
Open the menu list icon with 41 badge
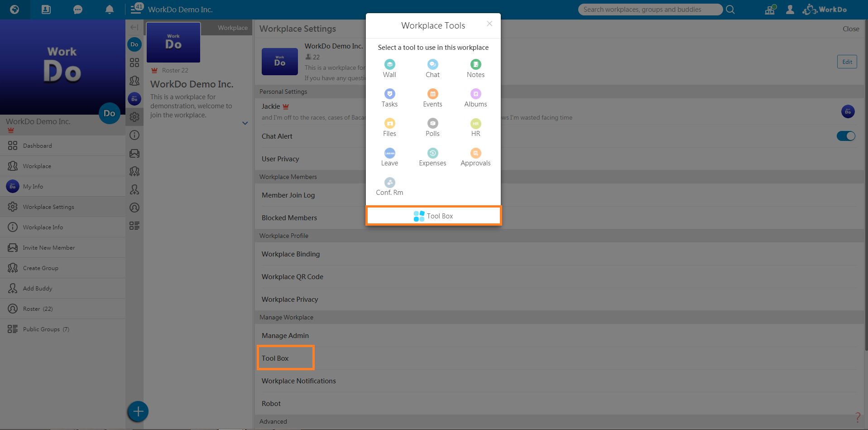coord(136,9)
